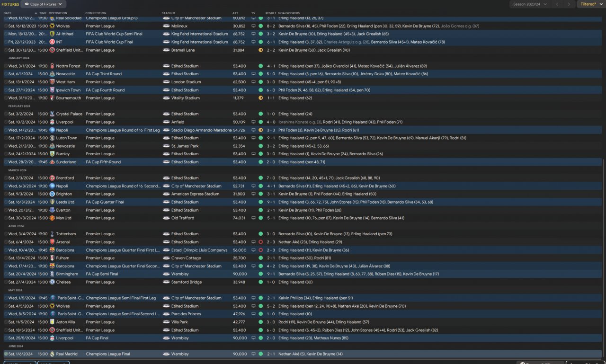Click the Old Trafford stadium icon
The image size is (606, 364).
[166, 218]
